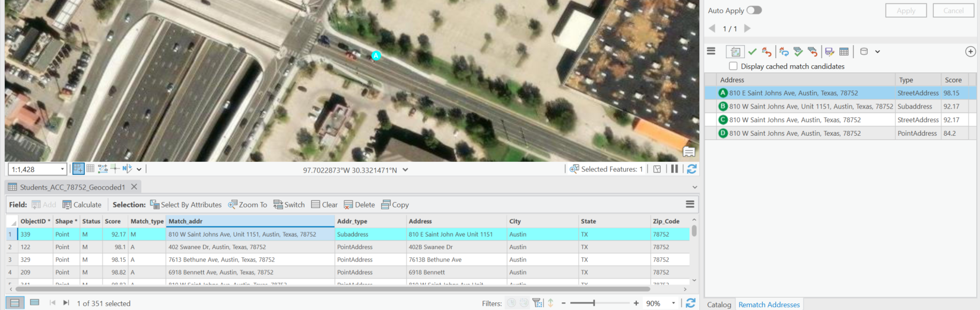
Task: Switch to the Catalog pane tab
Action: (719, 305)
